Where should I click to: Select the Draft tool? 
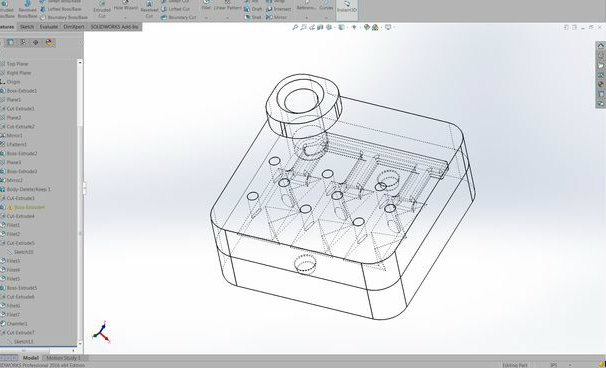[253, 9]
